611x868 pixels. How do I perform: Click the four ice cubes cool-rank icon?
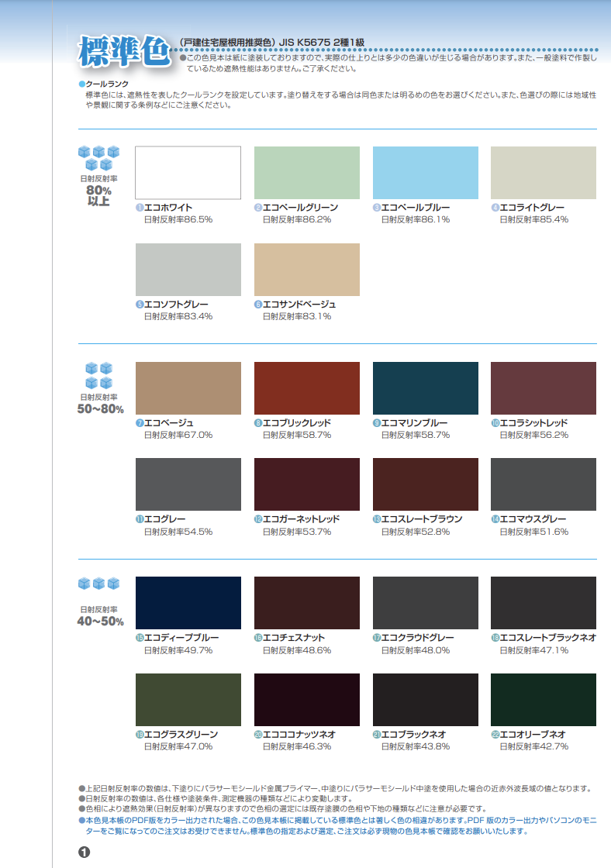tap(98, 375)
